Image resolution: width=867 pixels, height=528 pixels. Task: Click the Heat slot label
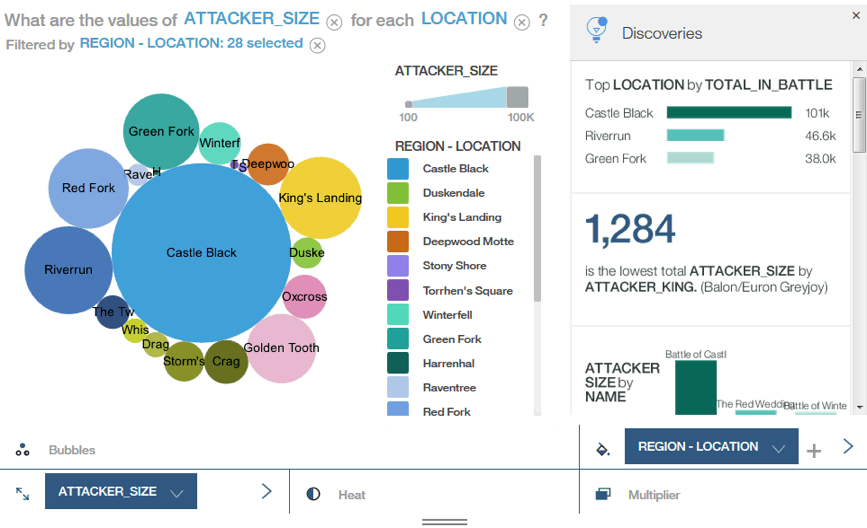[x=352, y=495]
